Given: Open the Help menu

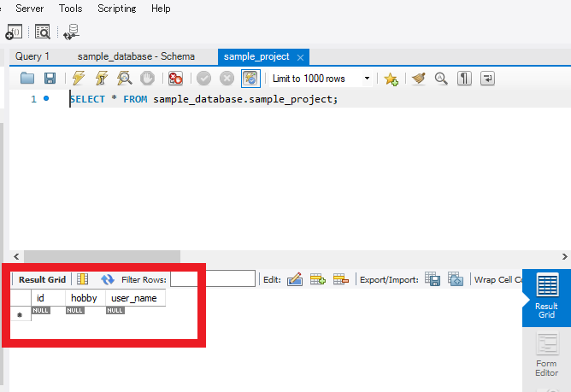Looking at the screenshot, I should (161, 9).
